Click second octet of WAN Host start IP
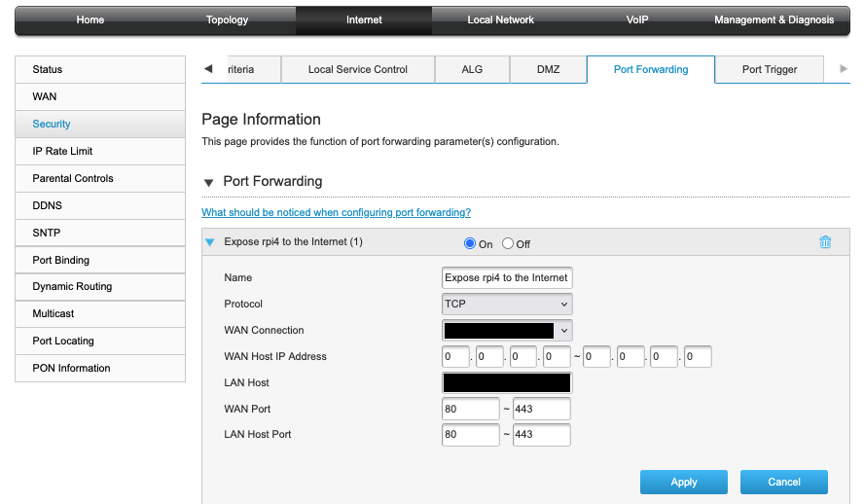Screen dimensions: 864x504 pyautogui.click(x=489, y=356)
